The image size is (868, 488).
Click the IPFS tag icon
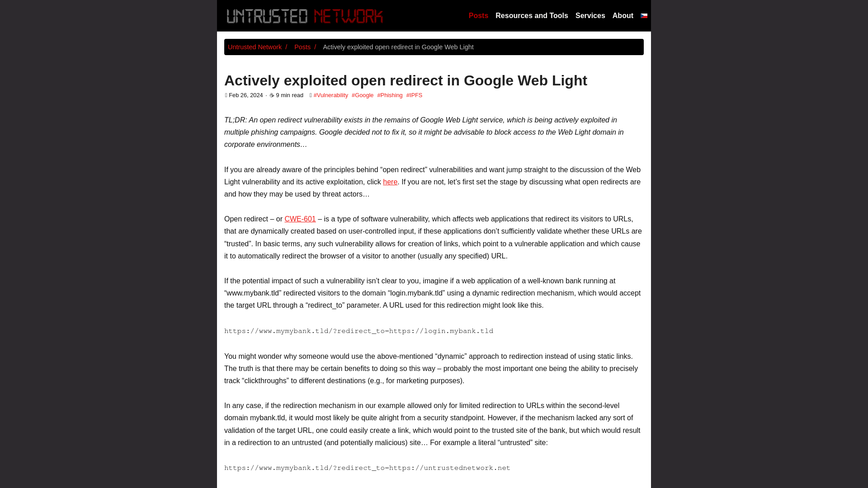click(414, 95)
